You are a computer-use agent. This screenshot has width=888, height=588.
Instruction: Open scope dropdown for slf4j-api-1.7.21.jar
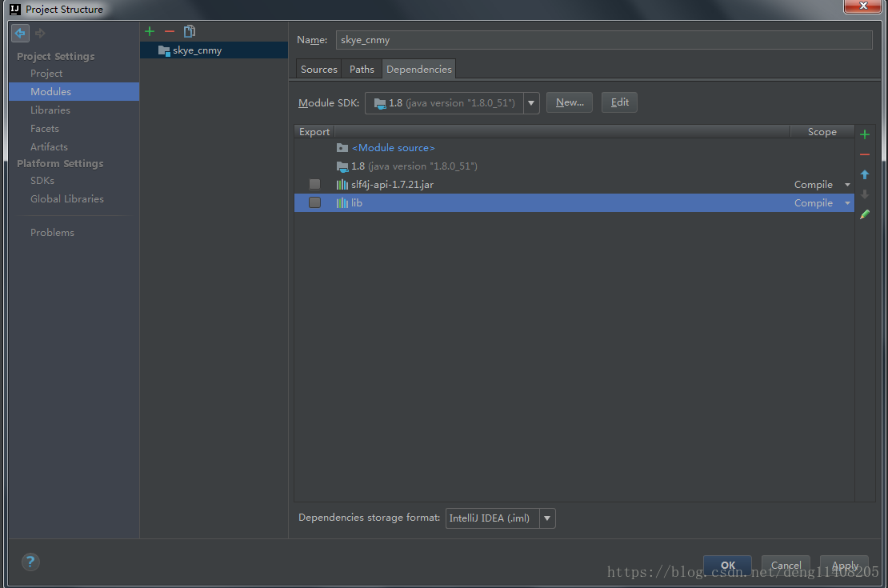pos(847,185)
